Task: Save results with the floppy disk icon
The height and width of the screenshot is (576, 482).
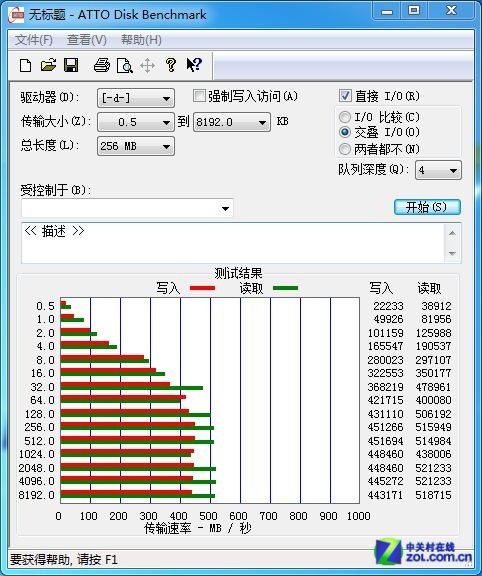Action: click(71, 65)
